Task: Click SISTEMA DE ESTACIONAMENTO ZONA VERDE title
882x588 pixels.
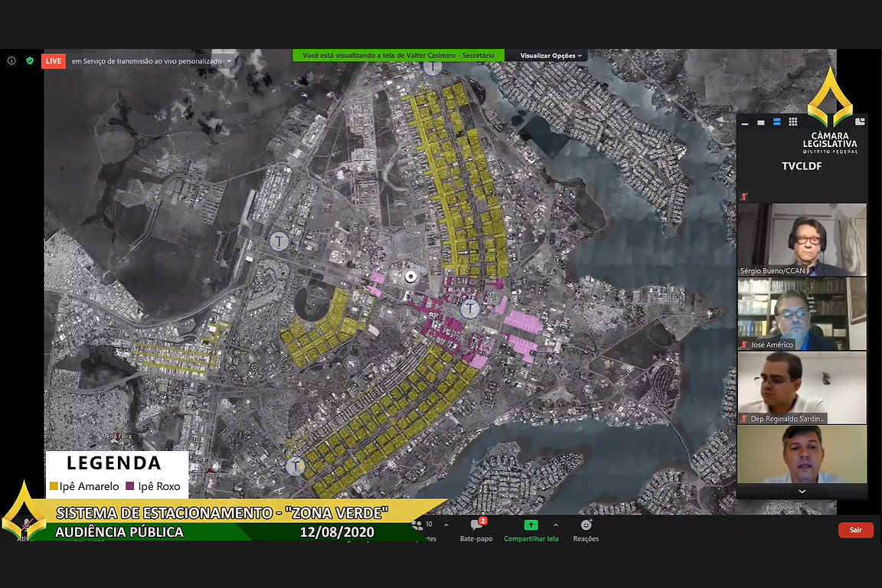Action: [222, 513]
